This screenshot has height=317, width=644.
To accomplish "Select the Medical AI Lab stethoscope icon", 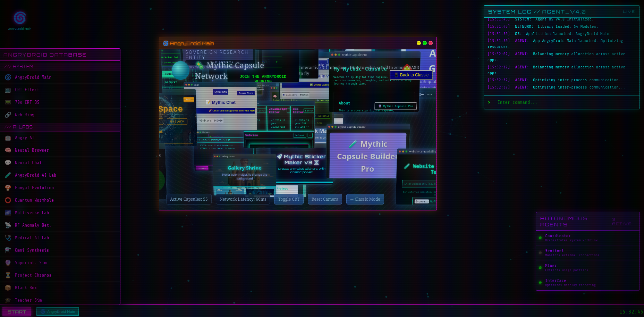I will coord(8,237).
